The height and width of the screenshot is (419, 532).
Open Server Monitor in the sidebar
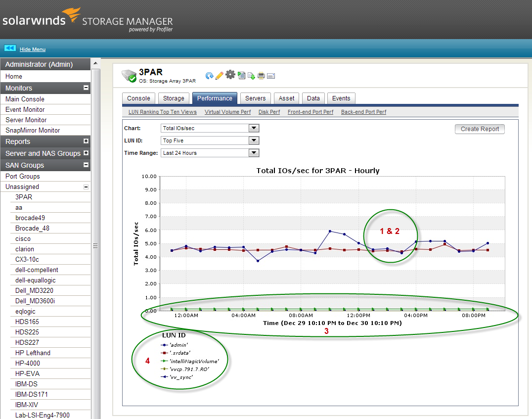tap(45, 120)
